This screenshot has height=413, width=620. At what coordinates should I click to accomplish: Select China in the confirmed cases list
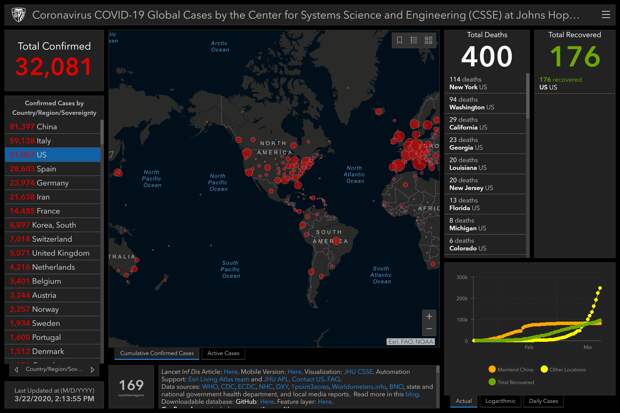coord(53,127)
